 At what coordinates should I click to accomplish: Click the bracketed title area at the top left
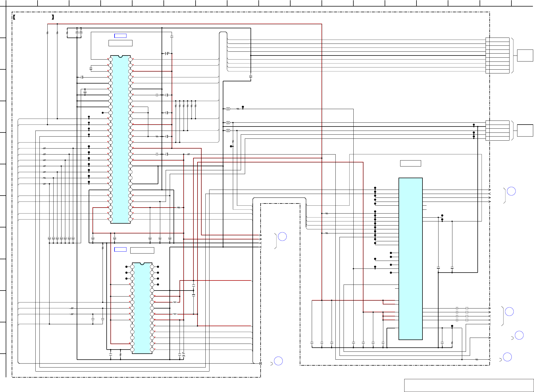tap(33, 17)
